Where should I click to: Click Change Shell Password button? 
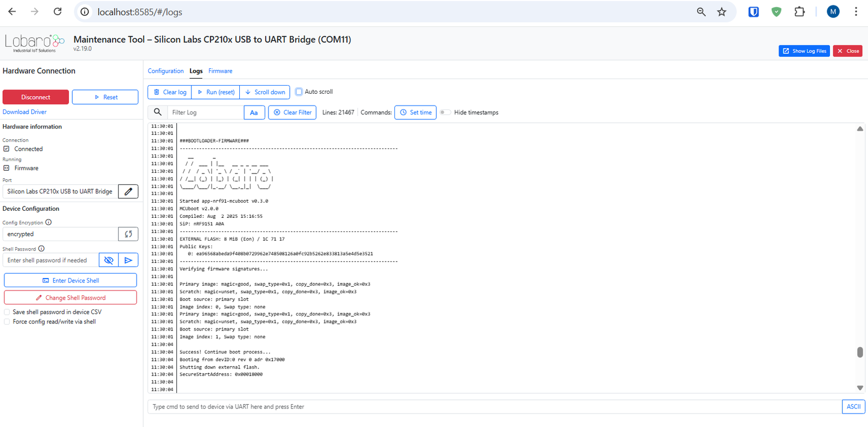coord(71,297)
